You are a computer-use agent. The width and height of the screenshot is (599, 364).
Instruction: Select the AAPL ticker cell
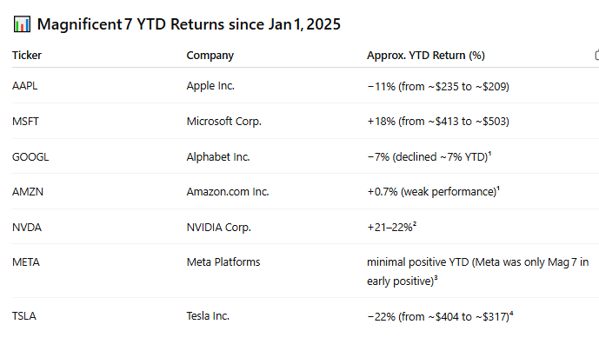(26, 86)
